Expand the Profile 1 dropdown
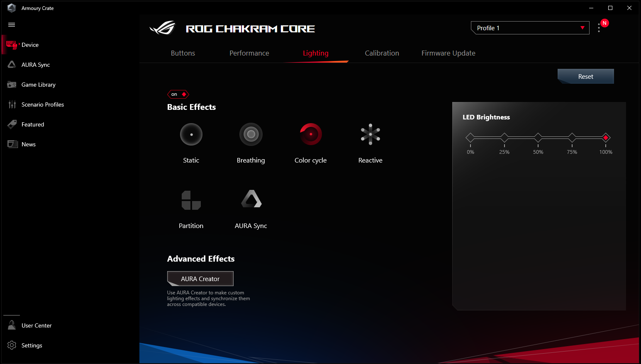 (530, 28)
